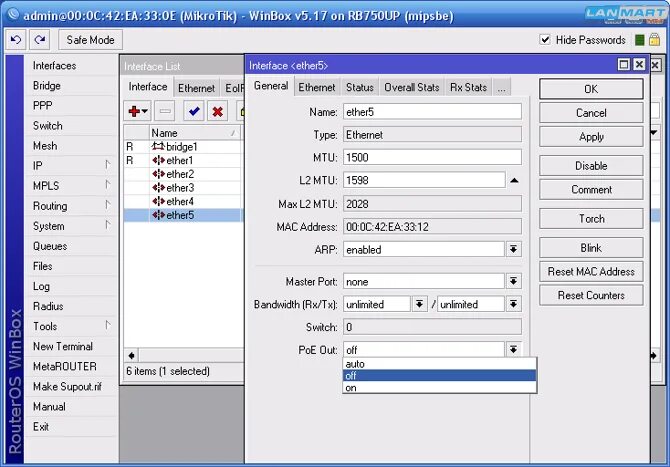This screenshot has width=670, height=467.
Task: Click the Comment button
Action: pyautogui.click(x=591, y=190)
